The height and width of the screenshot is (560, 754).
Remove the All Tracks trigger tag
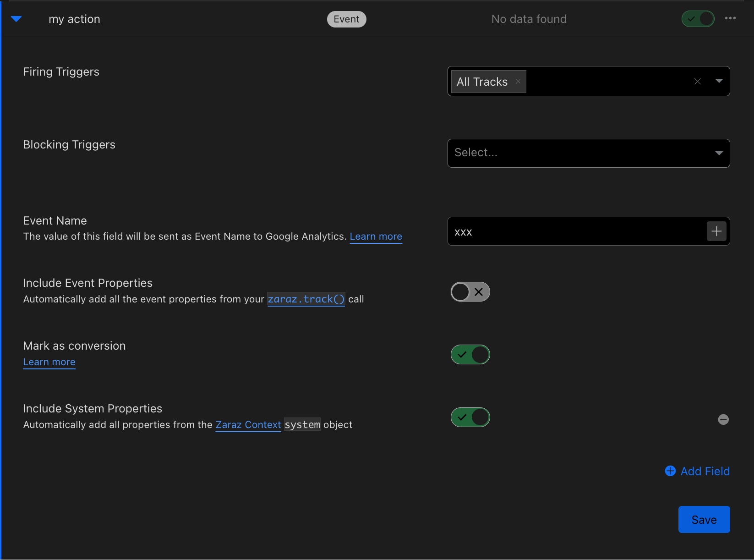click(x=518, y=82)
